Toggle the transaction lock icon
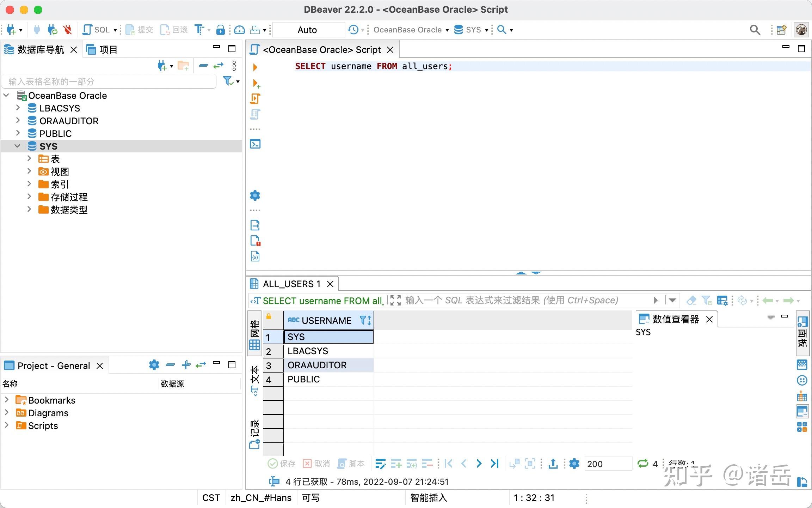The image size is (812, 508). tap(221, 30)
